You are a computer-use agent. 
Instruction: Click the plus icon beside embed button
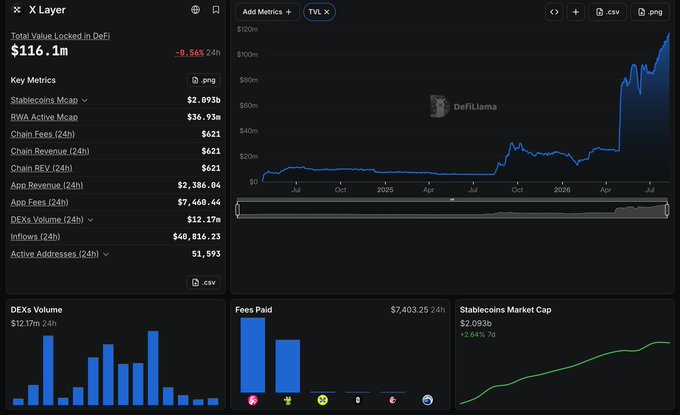(575, 12)
